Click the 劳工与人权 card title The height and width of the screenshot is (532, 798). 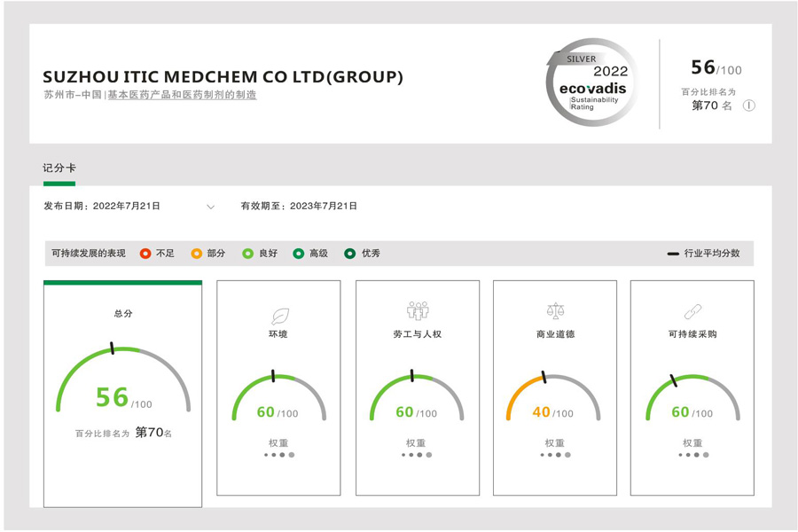[418, 334]
